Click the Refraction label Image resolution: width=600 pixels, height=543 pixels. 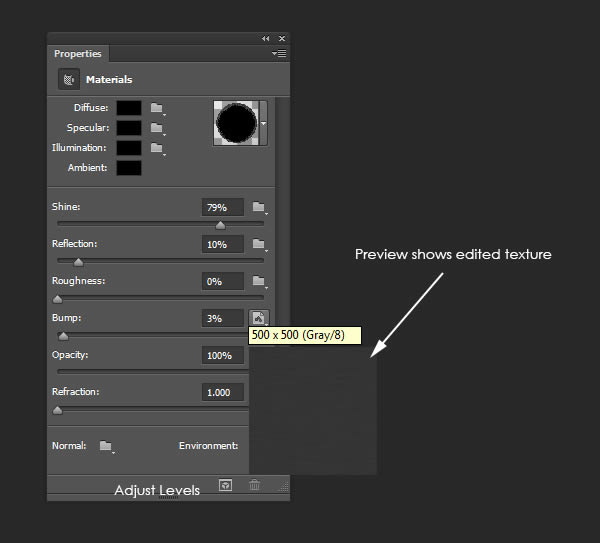click(75, 392)
